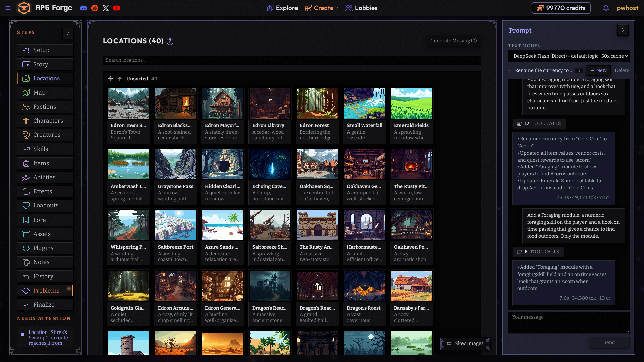Open the Lobbies tab
The height and width of the screenshot is (362, 644).
(362, 8)
